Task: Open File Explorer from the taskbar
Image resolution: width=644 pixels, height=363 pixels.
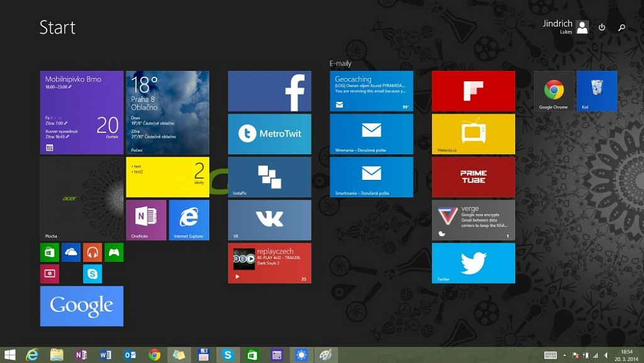Action: pyautogui.click(x=57, y=355)
